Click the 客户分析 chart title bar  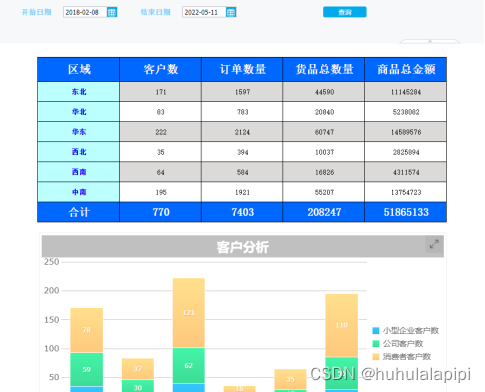coord(243,247)
